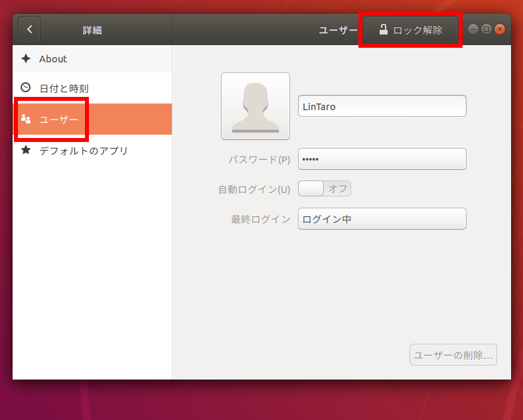Click the About star icon
The image size is (523, 420).
click(26, 58)
